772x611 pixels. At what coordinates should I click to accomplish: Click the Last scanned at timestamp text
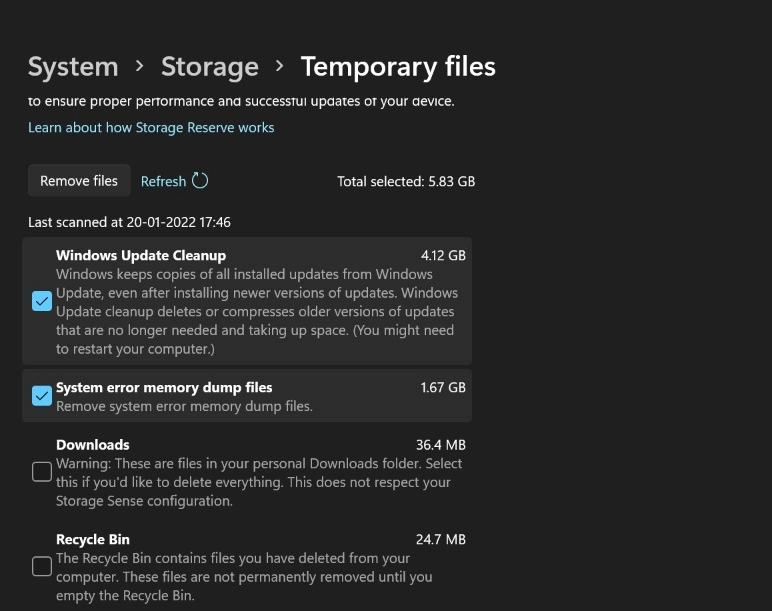(129, 222)
